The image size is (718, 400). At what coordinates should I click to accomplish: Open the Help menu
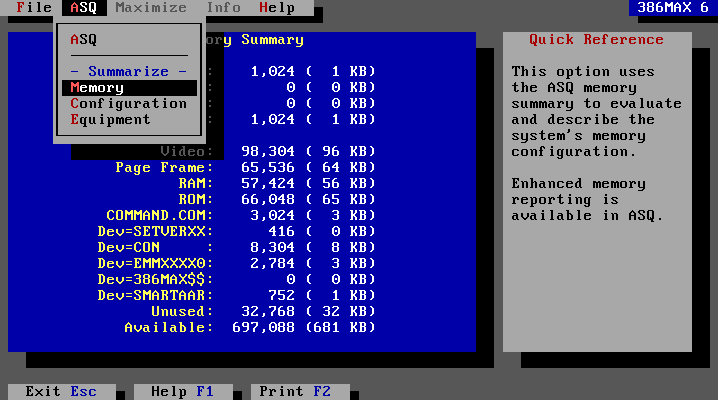point(277,8)
